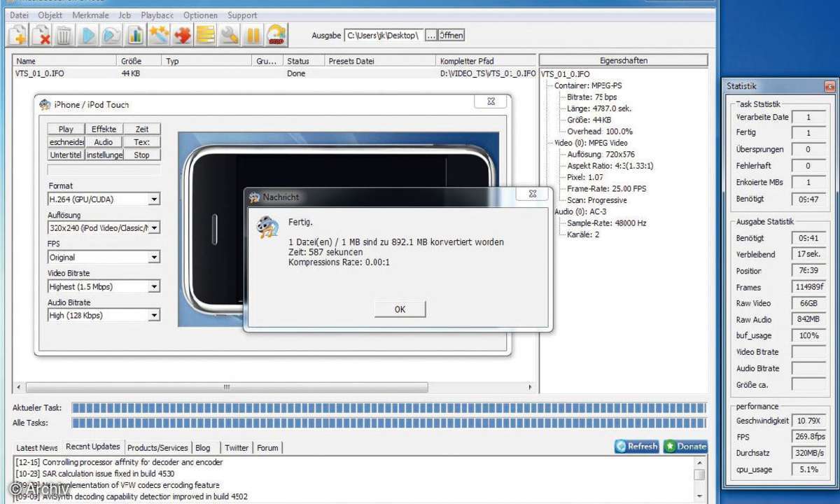This screenshot has width=840, height=504.
Task: Select the VTS_01_0.IFO file row
Action: point(275,73)
